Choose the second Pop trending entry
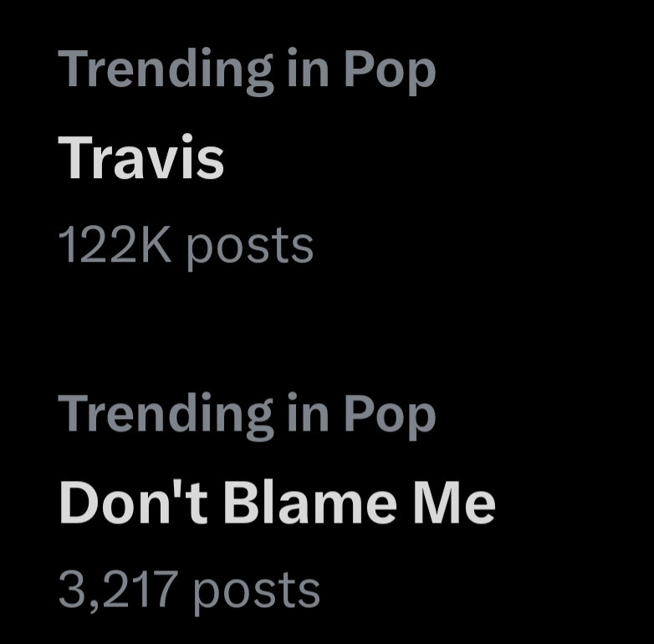654x644 pixels. 276,503
